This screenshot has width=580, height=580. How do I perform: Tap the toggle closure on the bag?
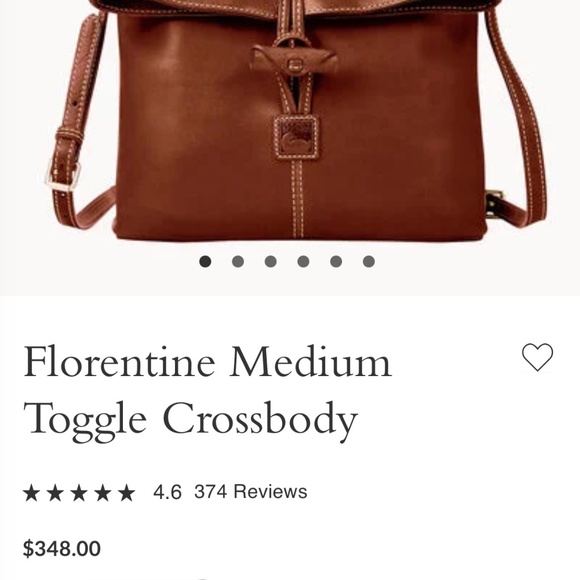click(294, 61)
